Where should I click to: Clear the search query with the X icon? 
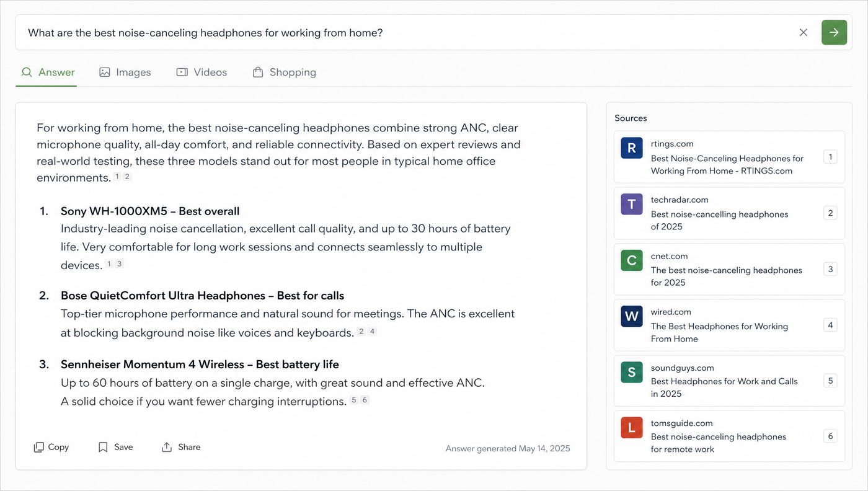click(804, 32)
